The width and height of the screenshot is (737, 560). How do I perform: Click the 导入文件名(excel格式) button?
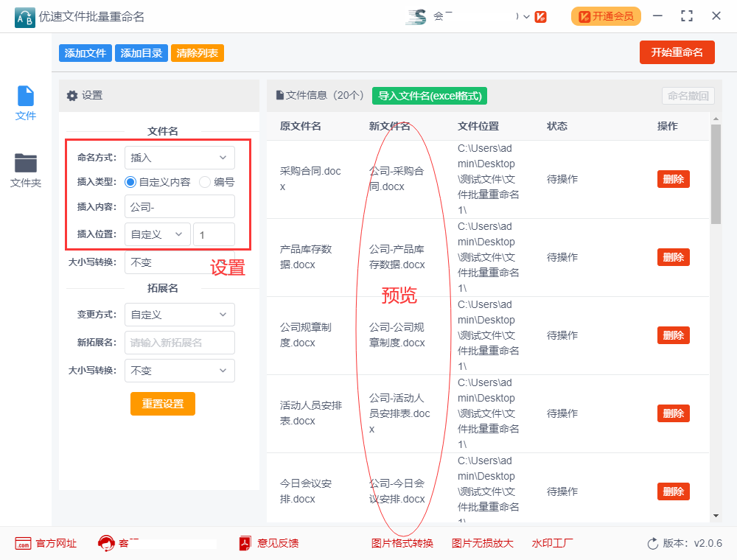pos(430,96)
